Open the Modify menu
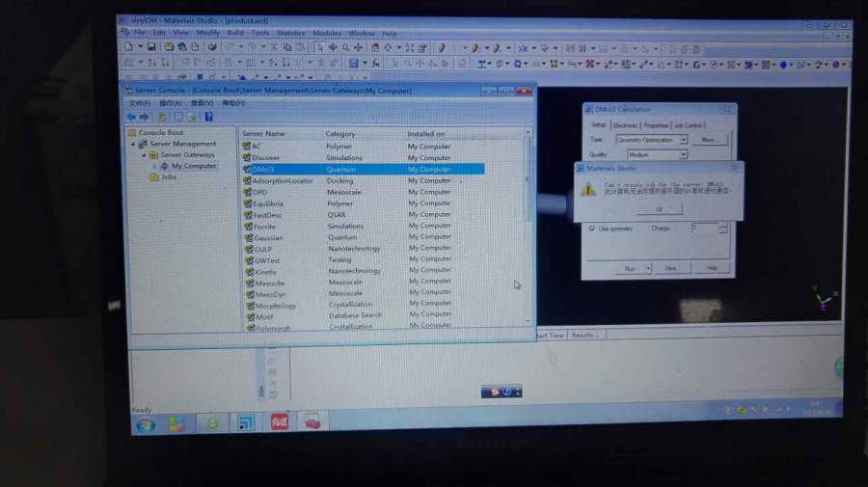The width and height of the screenshot is (868, 487). pos(207,33)
